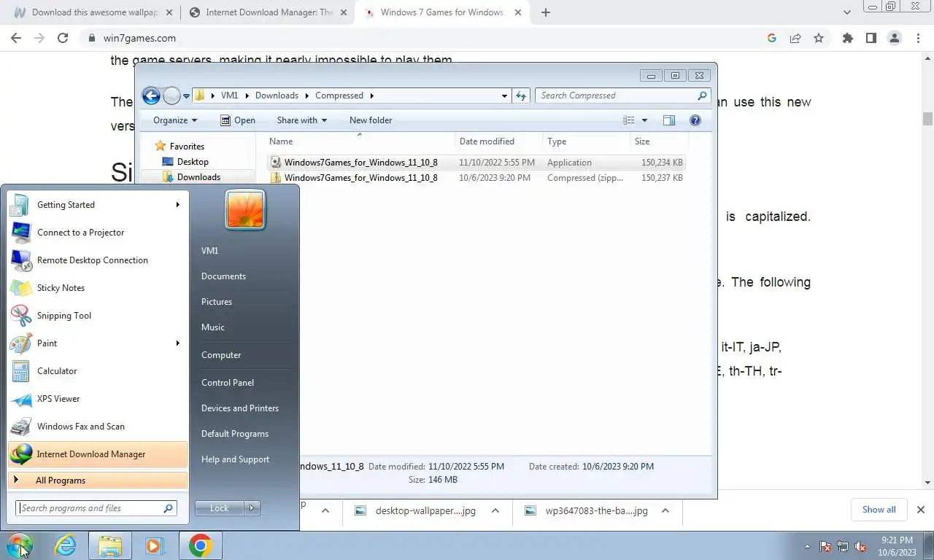Share this page icon in address bar
This screenshot has width=934, height=560.
tap(795, 38)
